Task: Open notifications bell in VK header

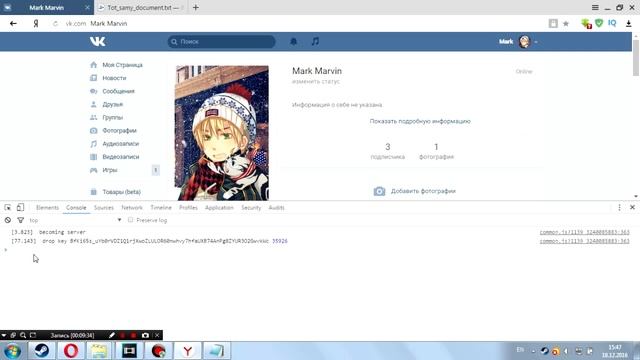Action: (x=293, y=41)
